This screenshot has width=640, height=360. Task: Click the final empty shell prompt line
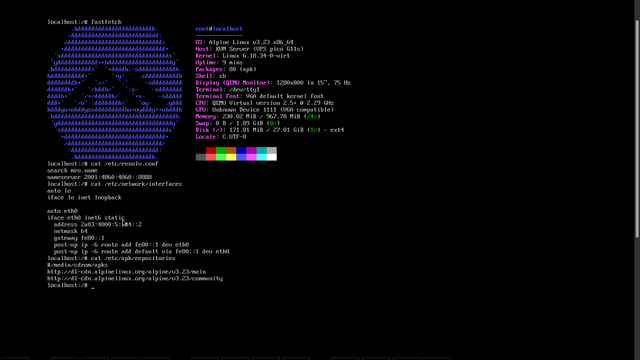click(x=71, y=285)
